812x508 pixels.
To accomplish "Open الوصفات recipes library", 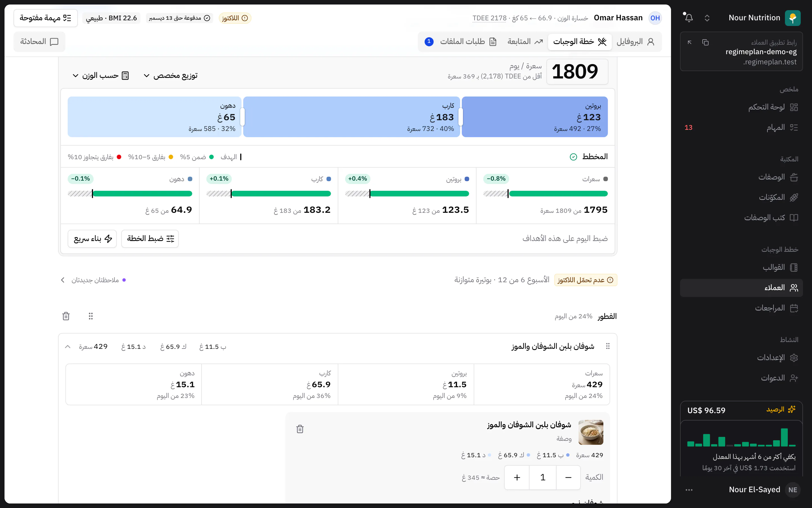I will [x=741, y=177].
